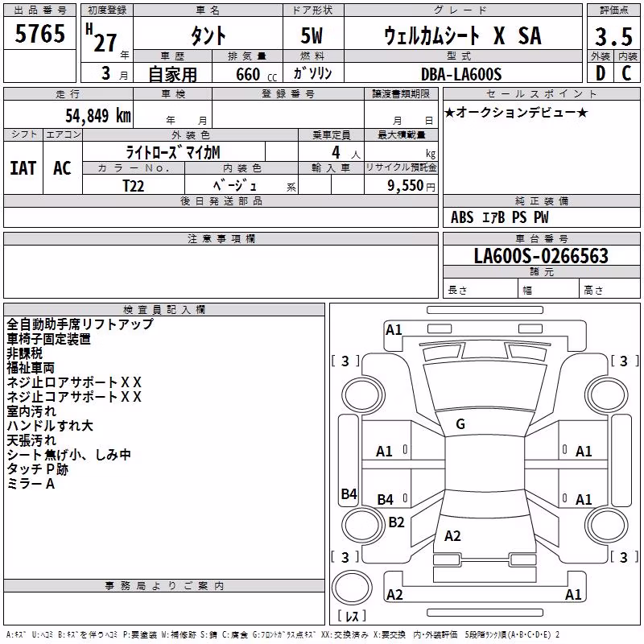The image size is (644, 644).
Task: Select the usage history 自家用
Action: (x=172, y=74)
